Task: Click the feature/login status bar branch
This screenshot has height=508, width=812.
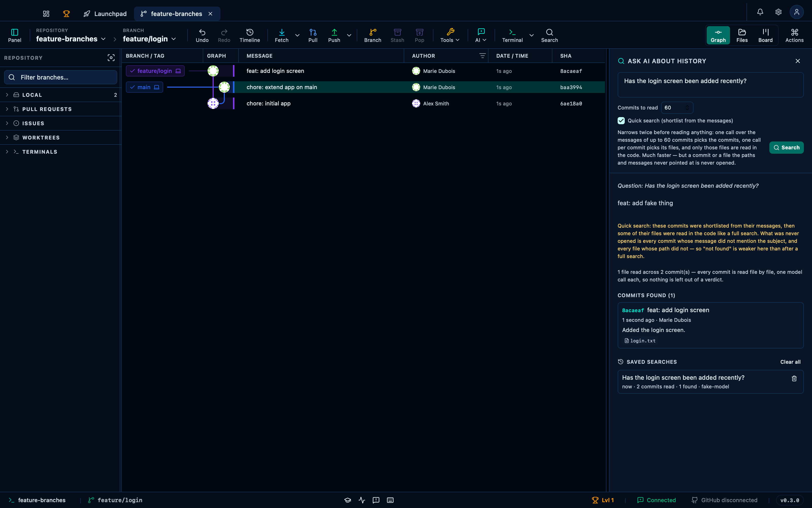Action: click(x=115, y=500)
